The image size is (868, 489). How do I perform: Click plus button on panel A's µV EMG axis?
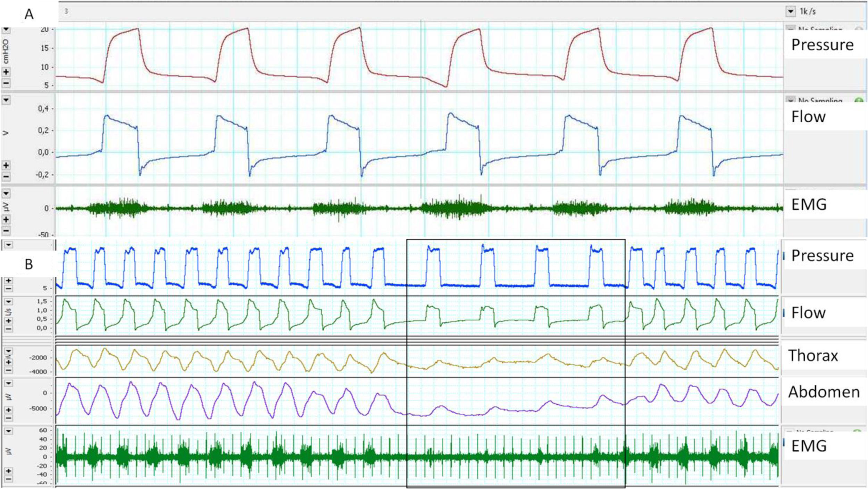pos(6,220)
